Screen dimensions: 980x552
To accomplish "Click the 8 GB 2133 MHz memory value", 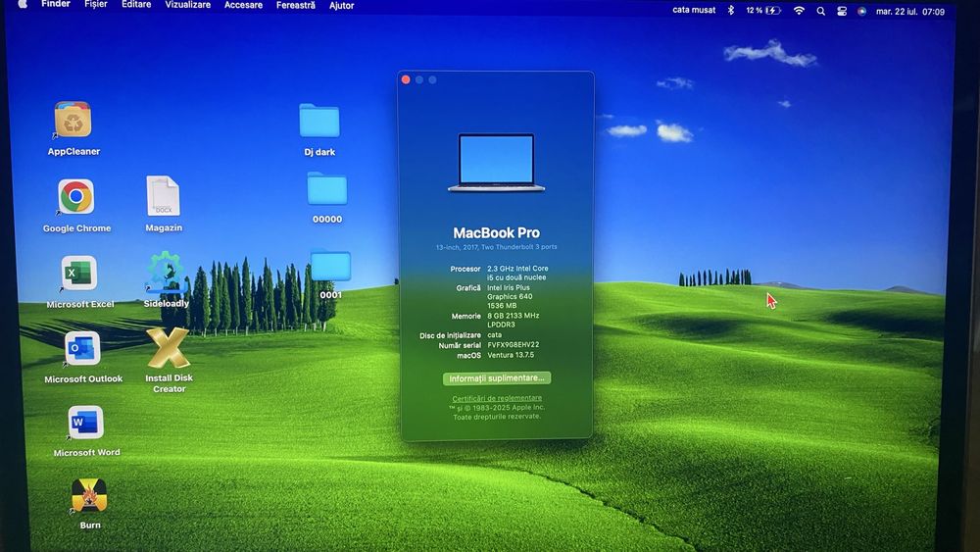I will click(514, 320).
